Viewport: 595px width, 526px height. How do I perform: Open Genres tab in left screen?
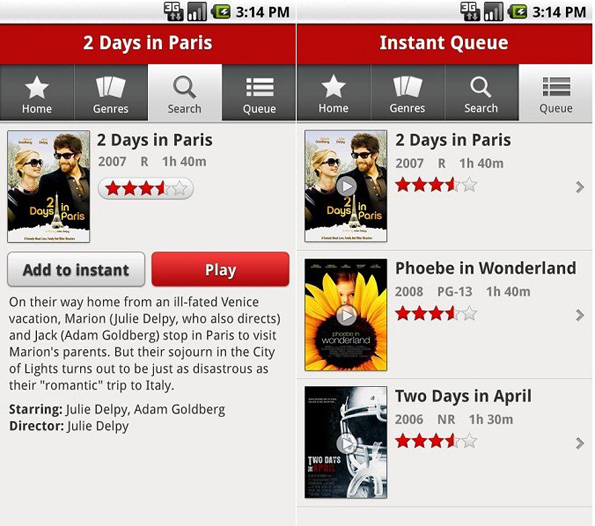click(x=111, y=93)
